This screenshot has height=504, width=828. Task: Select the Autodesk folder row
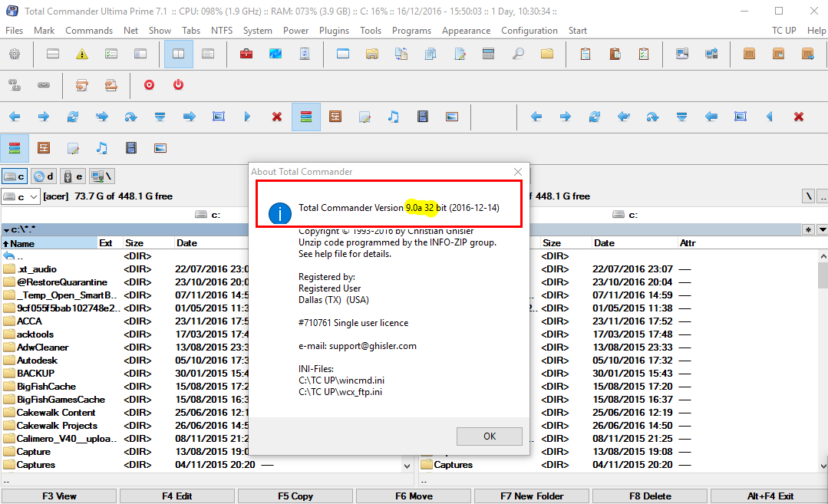tap(126, 361)
